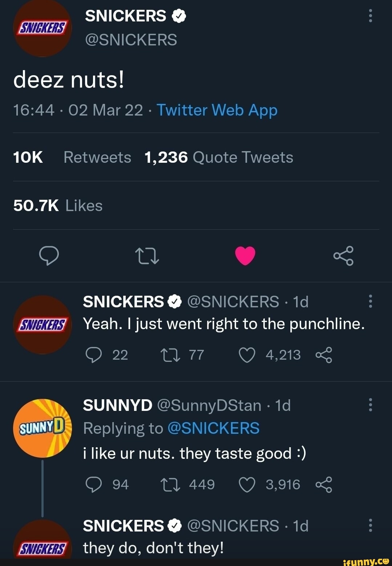This screenshot has height=566, width=392.
Task: Reply to the punchline tweet with 22 comments
Action: click(94, 355)
